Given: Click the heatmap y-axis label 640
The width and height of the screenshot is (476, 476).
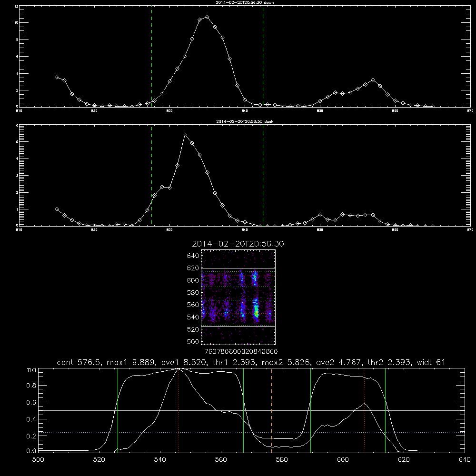Looking at the screenshot, I should [193, 256].
